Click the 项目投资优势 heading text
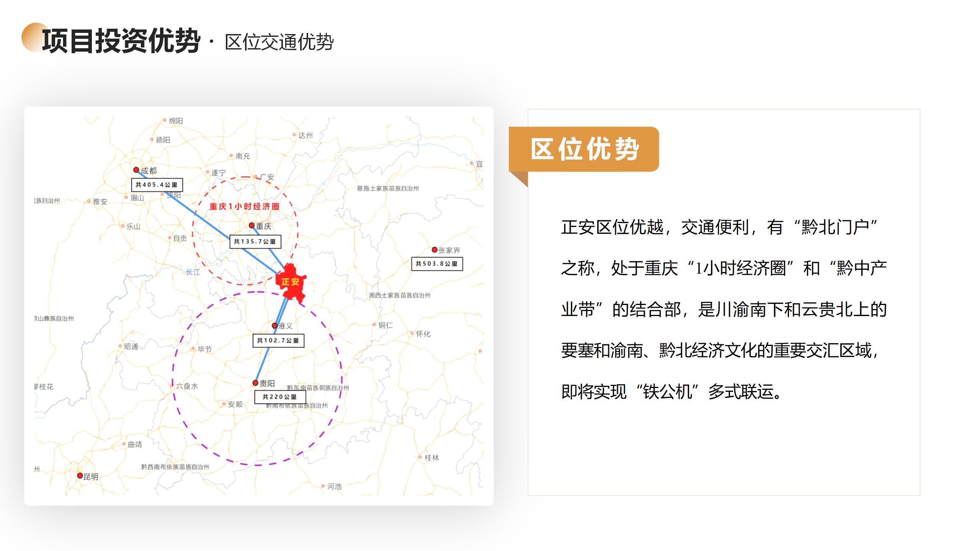 121,41
